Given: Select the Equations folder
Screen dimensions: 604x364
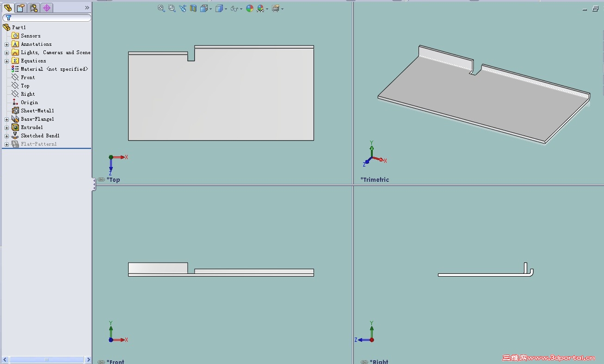Looking at the screenshot, I should 33,61.
